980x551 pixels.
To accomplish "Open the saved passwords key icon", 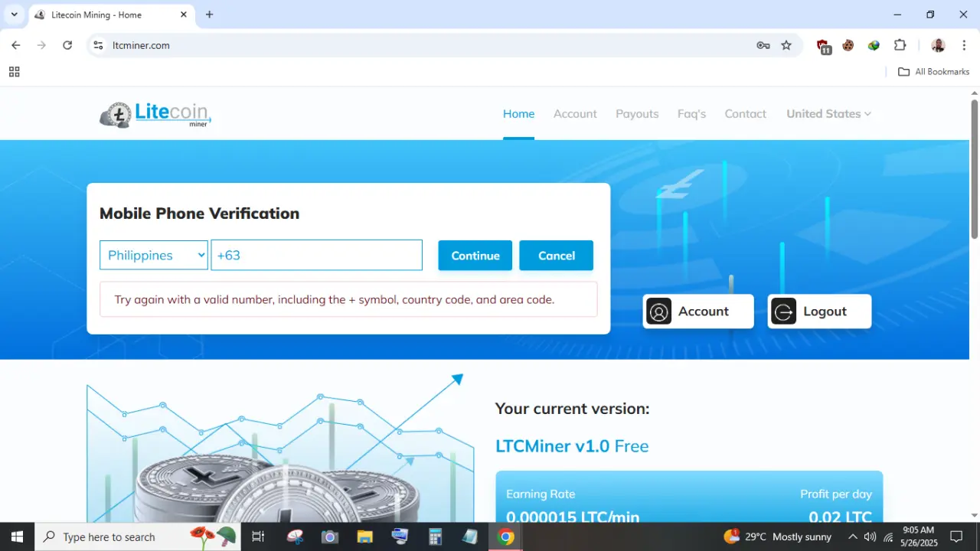I will click(x=763, y=45).
